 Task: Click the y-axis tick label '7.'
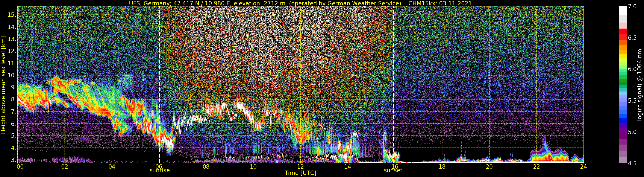(x=13, y=112)
